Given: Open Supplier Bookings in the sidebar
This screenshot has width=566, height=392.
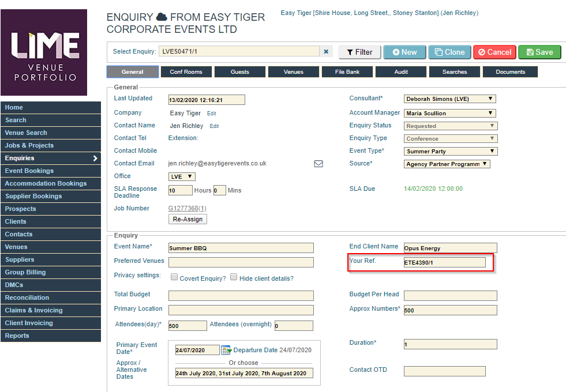Looking at the screenshot, I should coord(51,196).
